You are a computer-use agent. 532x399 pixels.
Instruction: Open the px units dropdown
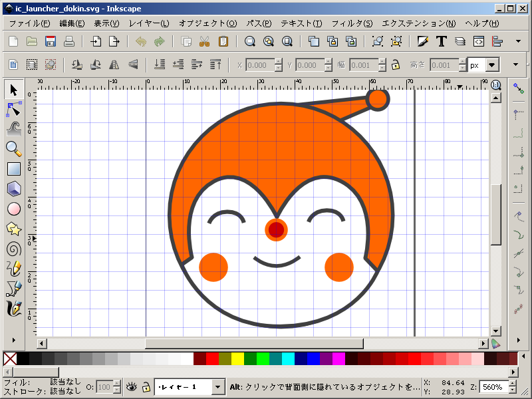click(x=491, y=65)
